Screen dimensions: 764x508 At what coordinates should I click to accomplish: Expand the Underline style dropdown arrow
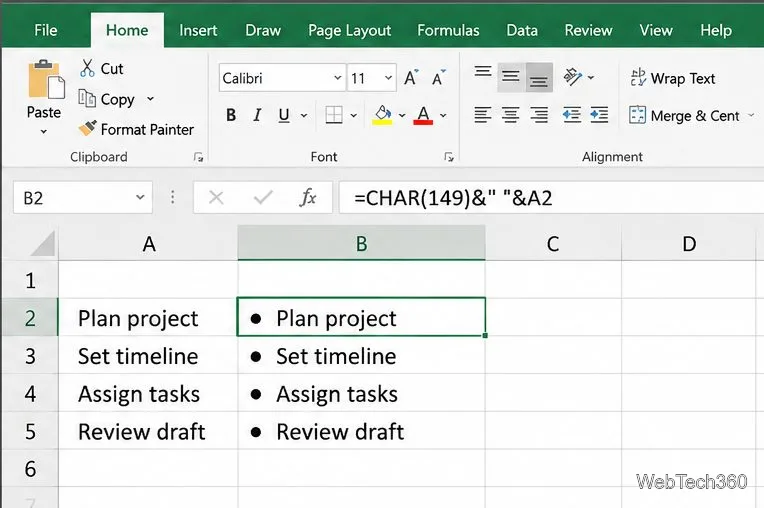[x=304, y=115]
